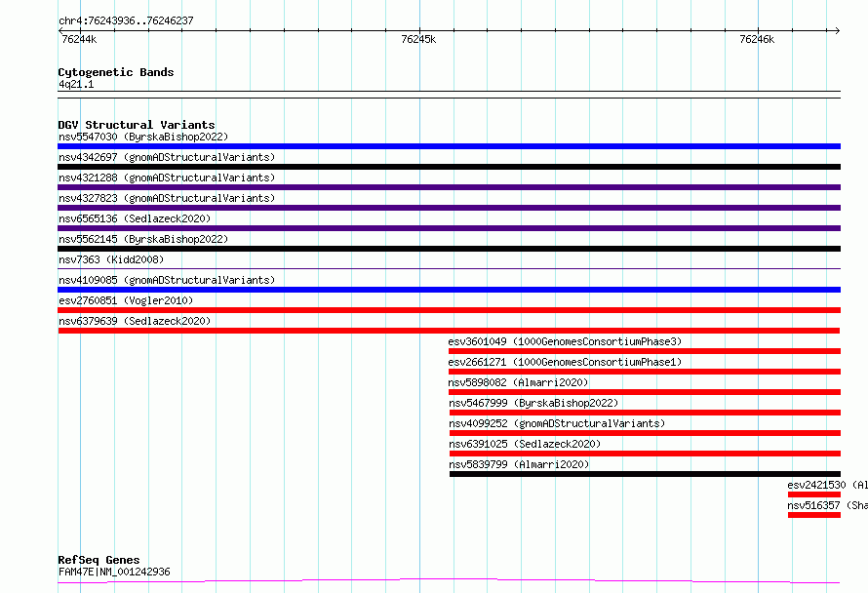
Task: Open nsv5839799 (Almarri2020) label
Action: click(x=519, y=464)
